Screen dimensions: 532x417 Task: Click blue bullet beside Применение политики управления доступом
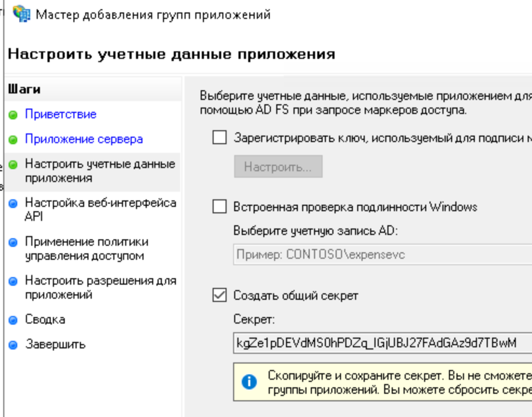tap(13, 243)
